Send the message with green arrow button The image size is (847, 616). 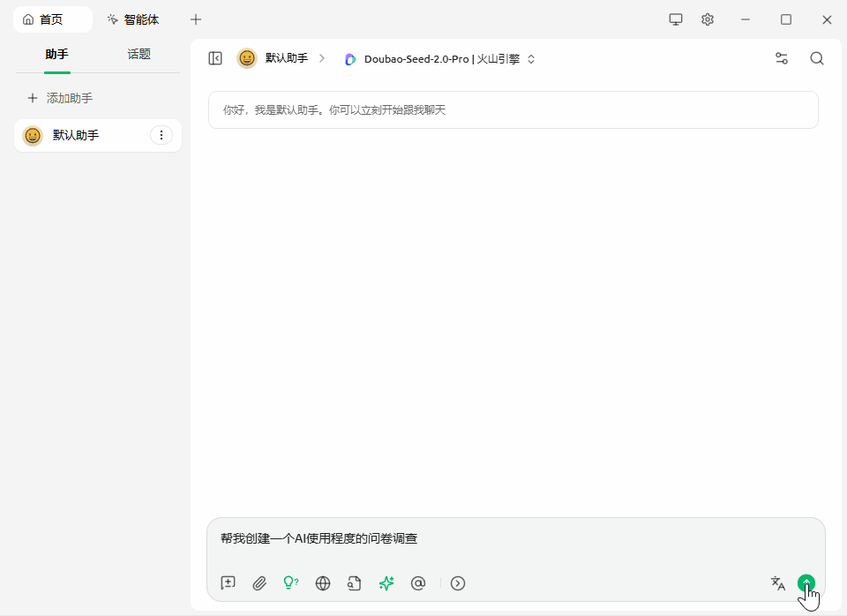806,582
